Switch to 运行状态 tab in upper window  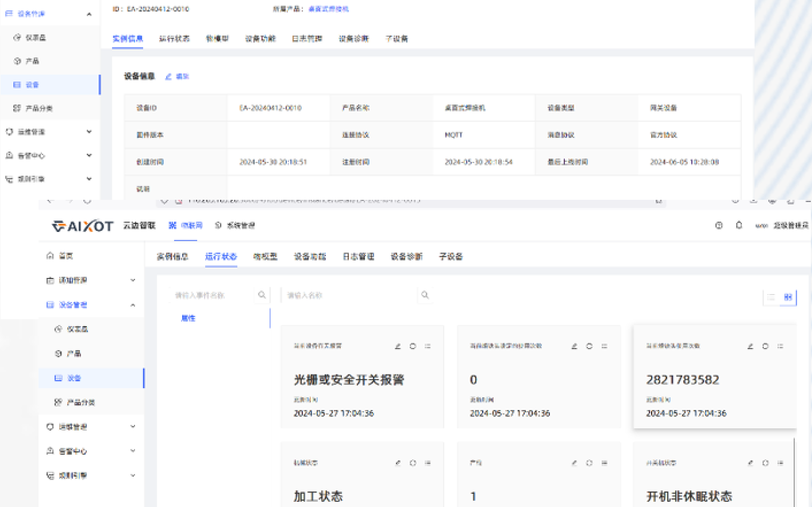click(x=174, y=38)
